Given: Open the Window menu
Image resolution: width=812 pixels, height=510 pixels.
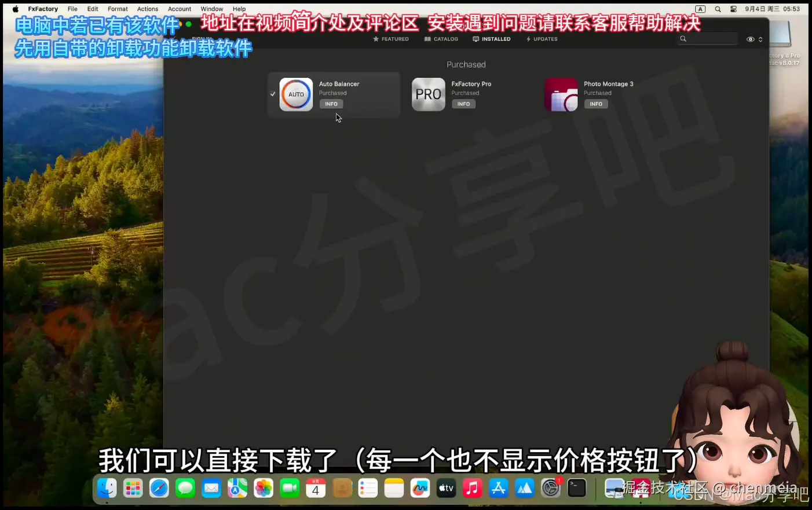Looking at the screenshot, I should click(211, 9).
